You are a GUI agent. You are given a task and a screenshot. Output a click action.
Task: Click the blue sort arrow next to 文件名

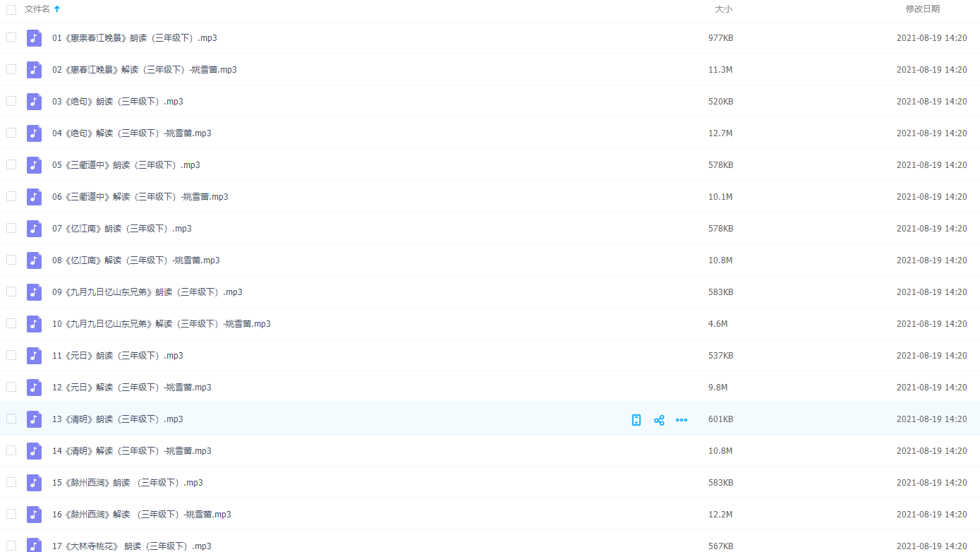(57, 9)
